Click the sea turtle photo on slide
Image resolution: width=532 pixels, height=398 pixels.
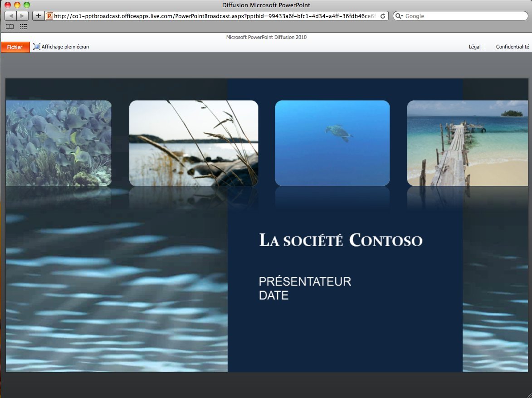(332, 143)
